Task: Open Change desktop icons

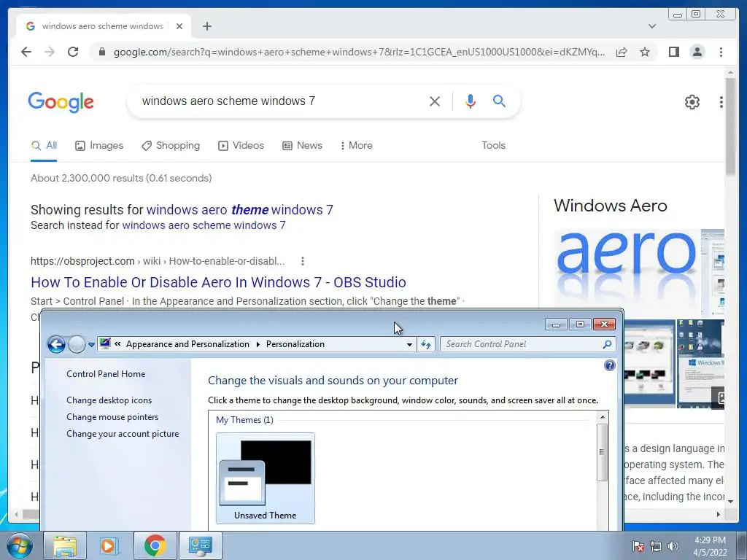Action: click(109, 400)
